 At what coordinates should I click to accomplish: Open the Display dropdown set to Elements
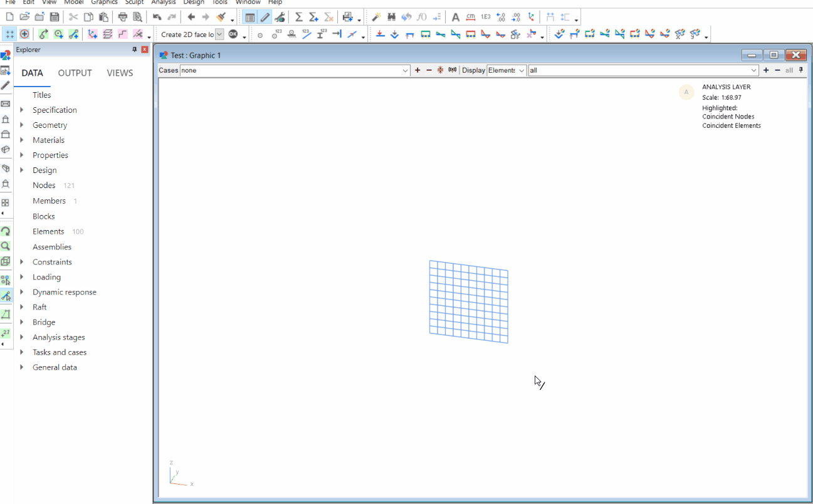click(506, 70)
